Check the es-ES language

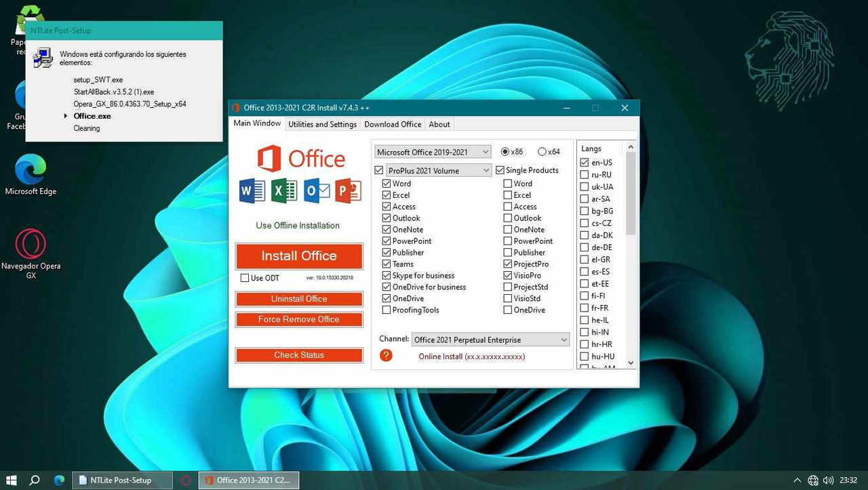tap(585, 272)
